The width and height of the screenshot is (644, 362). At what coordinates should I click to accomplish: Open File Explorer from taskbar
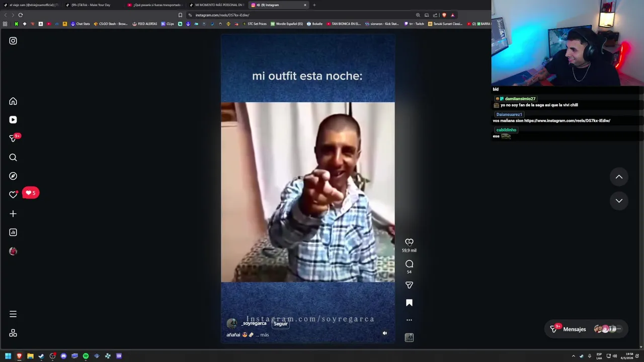coord(30,356)
